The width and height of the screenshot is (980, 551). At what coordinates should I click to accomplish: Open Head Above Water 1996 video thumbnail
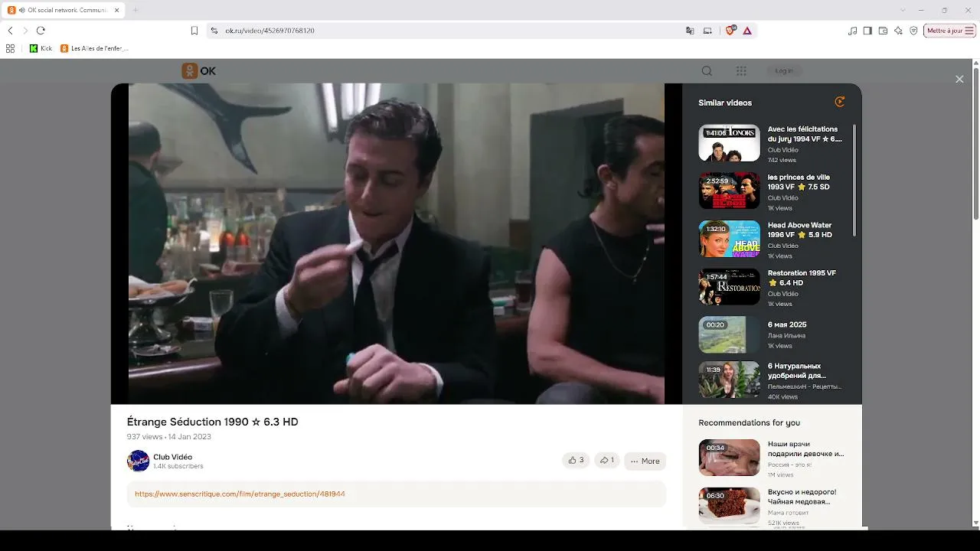729,239
